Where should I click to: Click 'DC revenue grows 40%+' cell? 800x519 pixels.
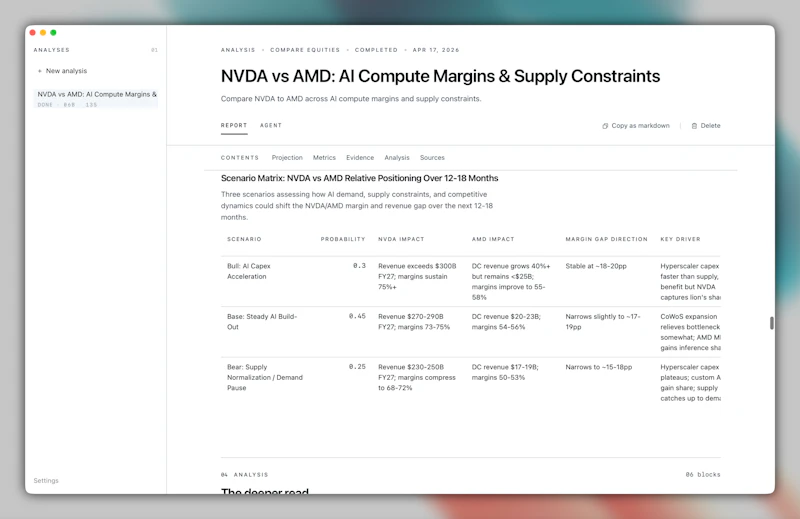coord(511,282)
